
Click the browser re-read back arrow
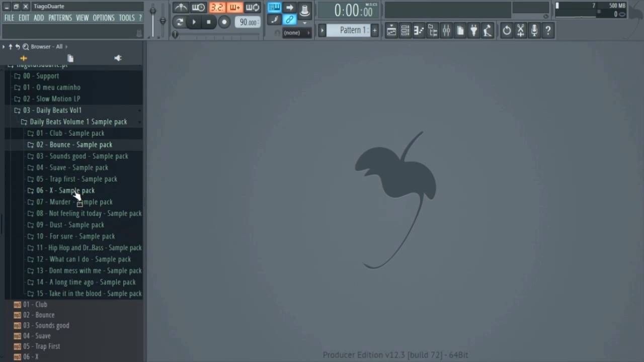tap(17, 47)
